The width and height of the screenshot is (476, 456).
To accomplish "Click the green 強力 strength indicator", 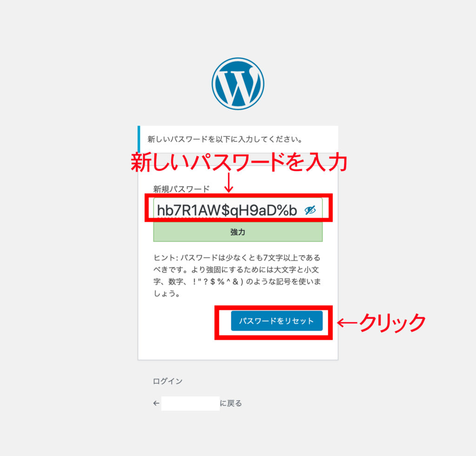I will [238, 232].
